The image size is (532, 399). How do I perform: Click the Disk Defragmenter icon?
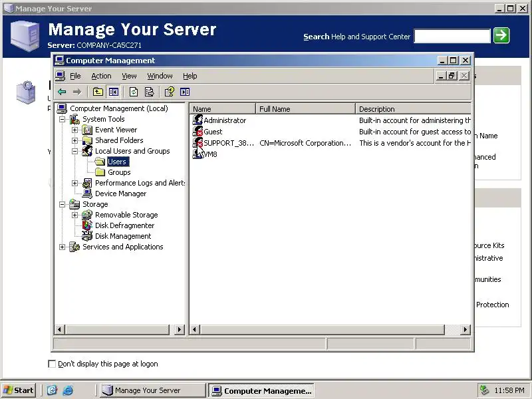(87, 225)
